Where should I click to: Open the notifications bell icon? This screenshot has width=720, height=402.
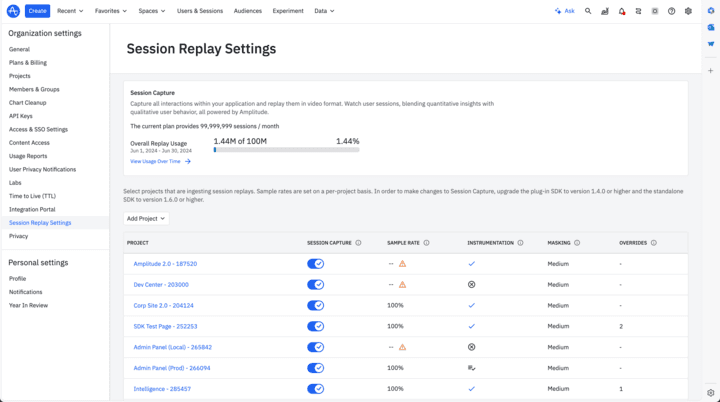click(621, 11)
